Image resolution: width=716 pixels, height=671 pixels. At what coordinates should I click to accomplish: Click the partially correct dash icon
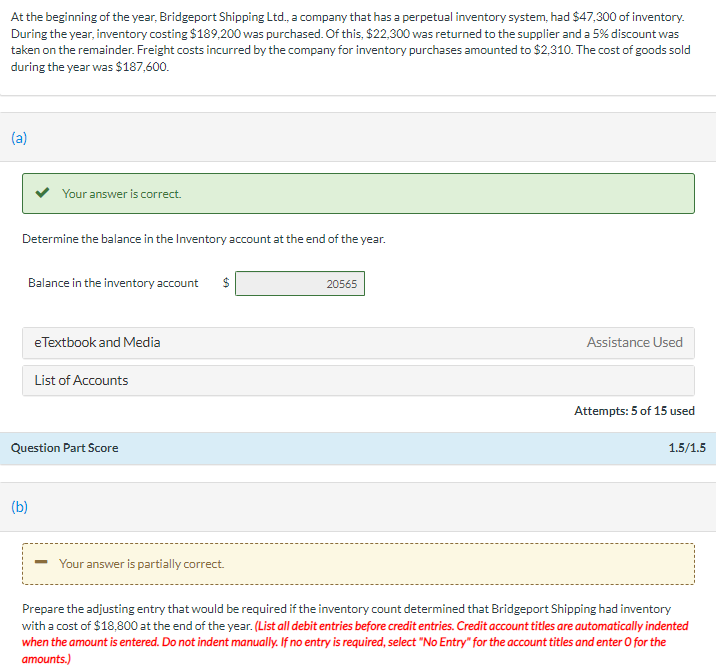(41, 562)
